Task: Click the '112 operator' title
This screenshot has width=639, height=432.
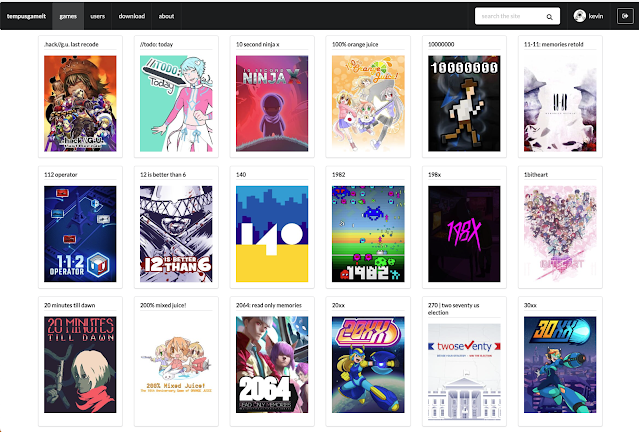Action: tap(61, 175)
